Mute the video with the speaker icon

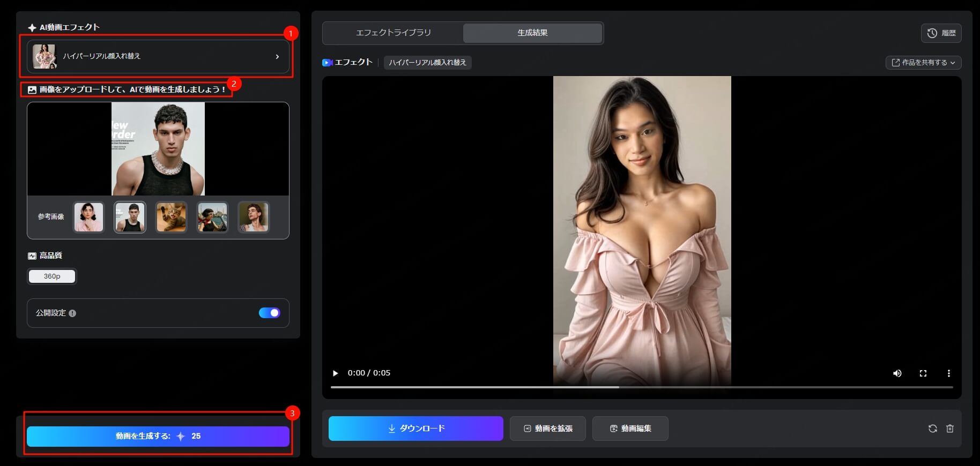click(897, 373)
